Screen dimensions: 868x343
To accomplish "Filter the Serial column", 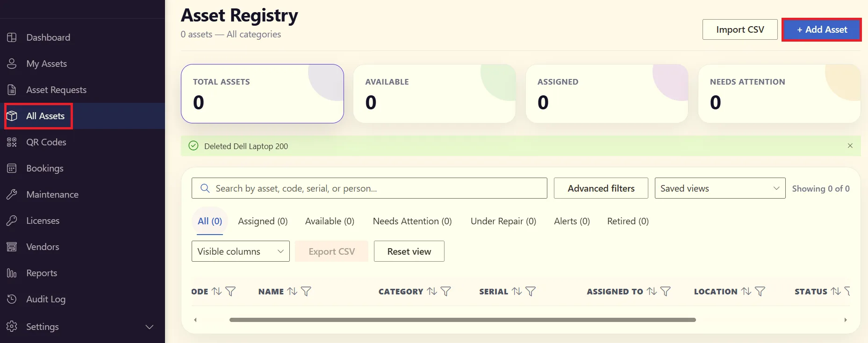I will click(x=531, y=292).
